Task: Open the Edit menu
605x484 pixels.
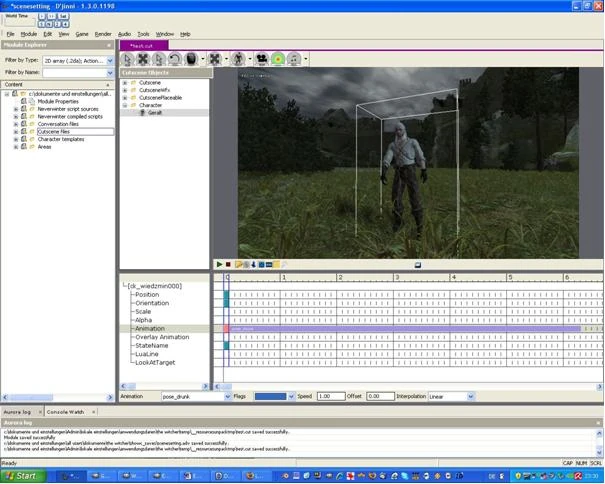Action: click(47, 34)
